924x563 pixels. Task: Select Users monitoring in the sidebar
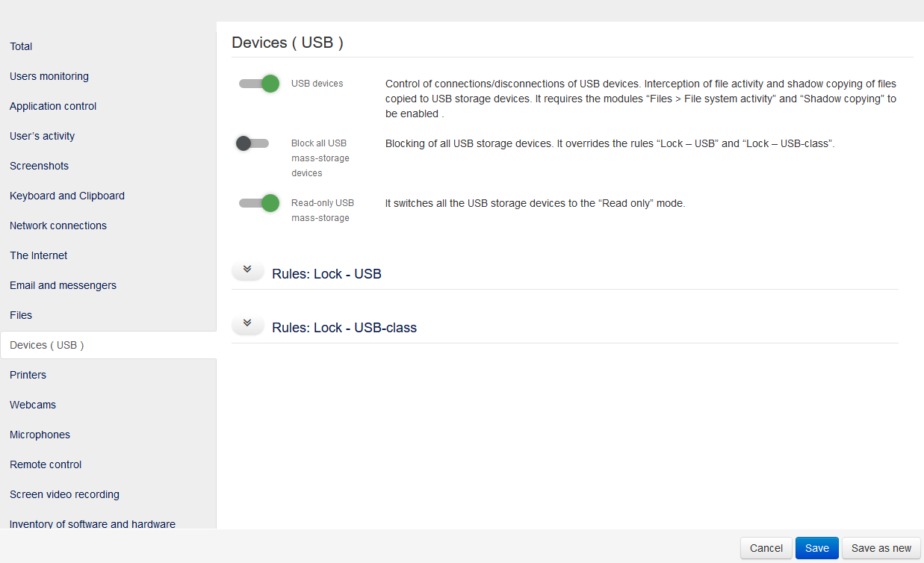(49, 75)
